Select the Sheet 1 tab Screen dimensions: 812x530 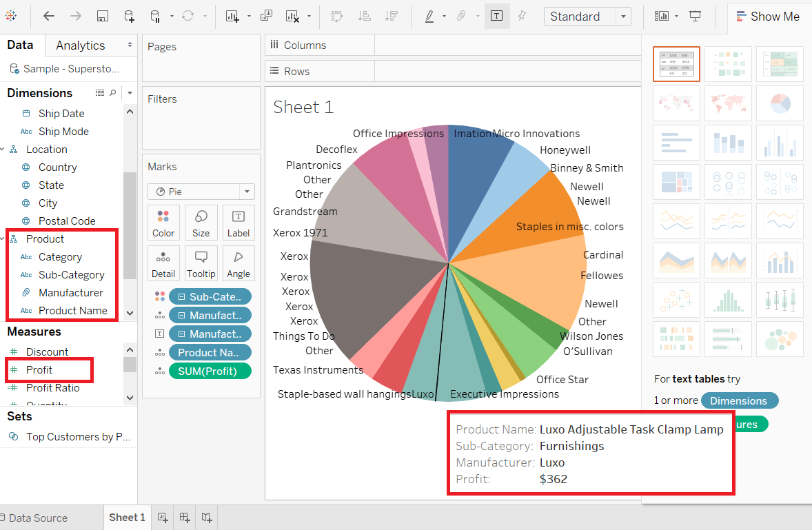[127, 518]
